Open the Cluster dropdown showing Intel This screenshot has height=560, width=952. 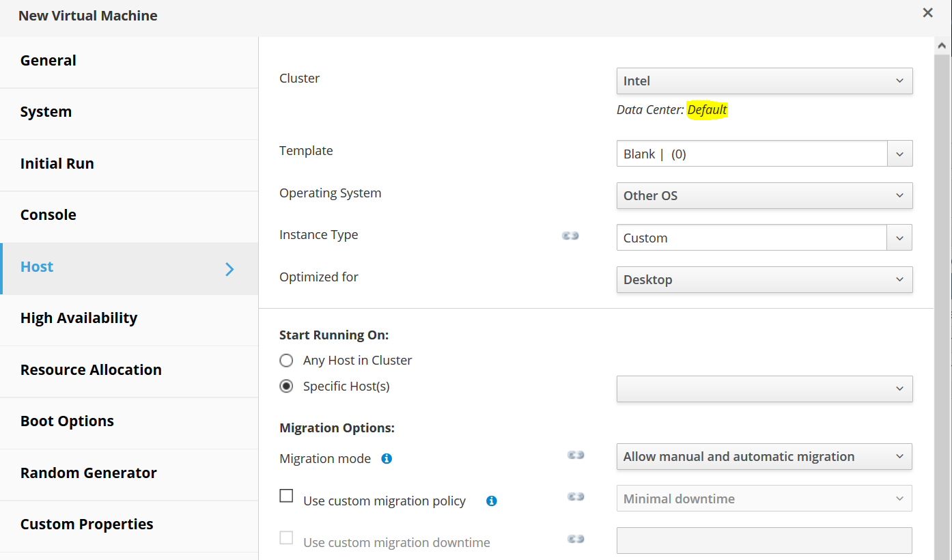click(x=764, y=81)
